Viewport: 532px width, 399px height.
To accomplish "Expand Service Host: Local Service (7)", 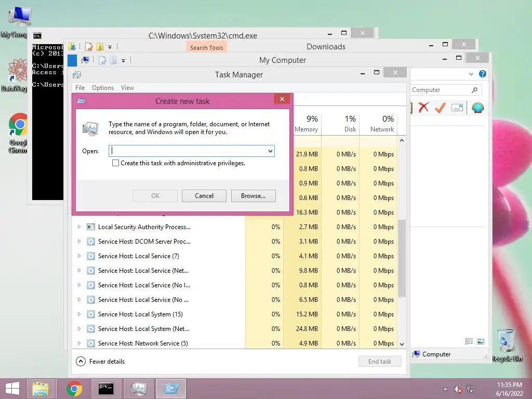I will (79, 256).
